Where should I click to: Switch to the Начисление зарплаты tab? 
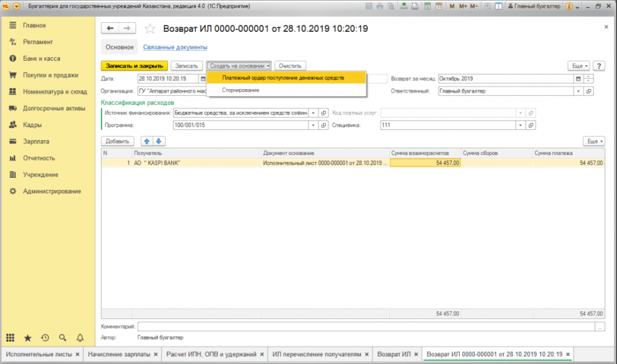[119, 354]
